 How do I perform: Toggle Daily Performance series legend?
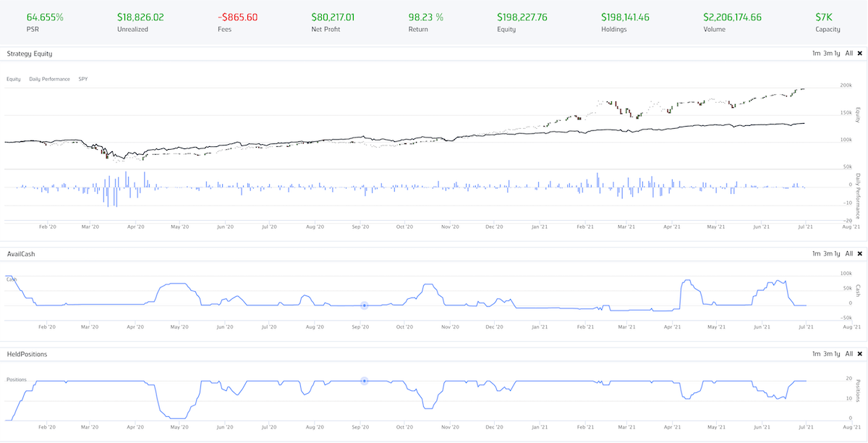coord(49,79)
